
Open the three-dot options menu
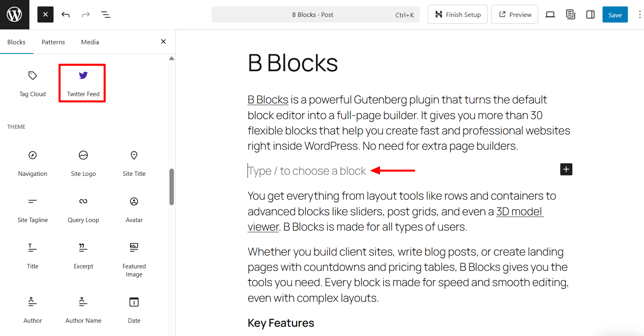coord(640,14)
